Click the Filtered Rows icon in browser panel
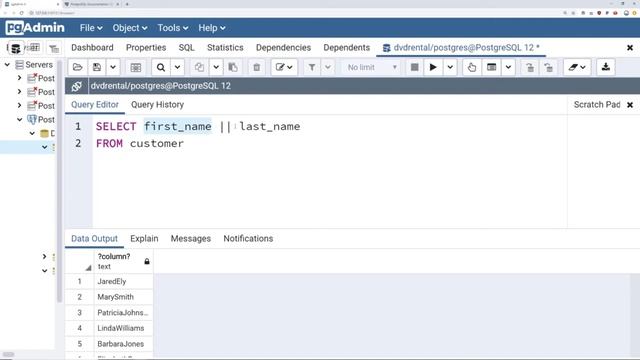Screen dimensions: 640x360 coord(53,49)
